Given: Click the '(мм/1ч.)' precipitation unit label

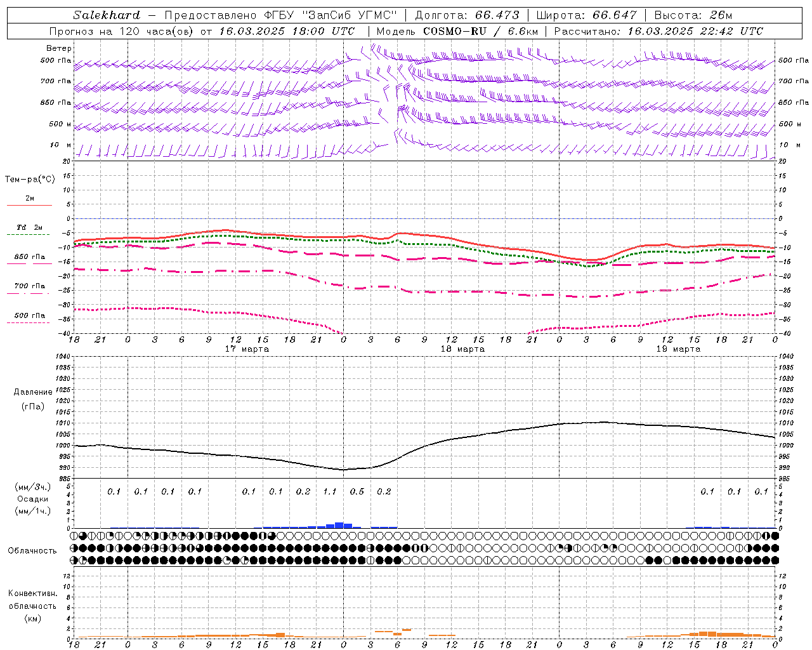Looking at the screenshot, I should (x=33, y=511).
